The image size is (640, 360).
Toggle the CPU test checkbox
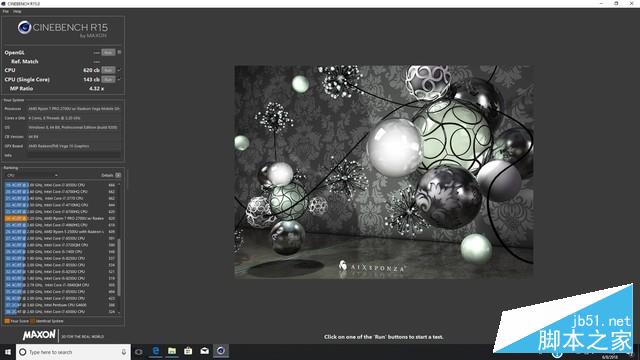tap(119, 70)
